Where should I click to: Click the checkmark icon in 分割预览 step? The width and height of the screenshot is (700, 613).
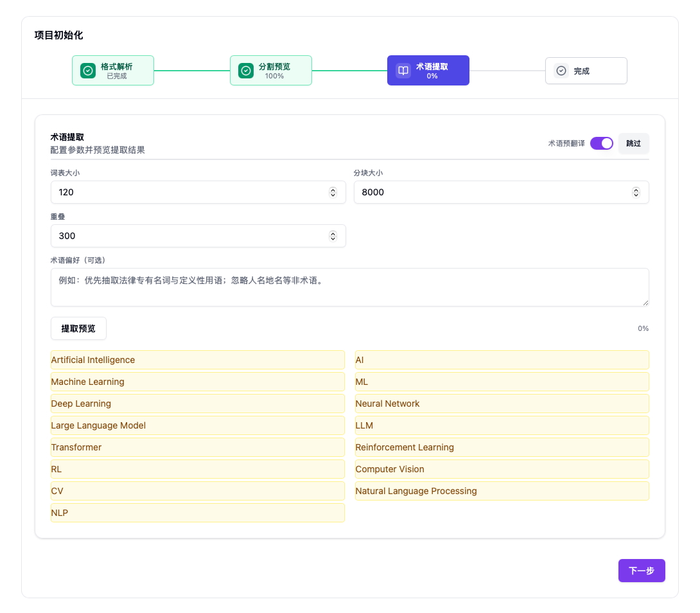point(246,71)
